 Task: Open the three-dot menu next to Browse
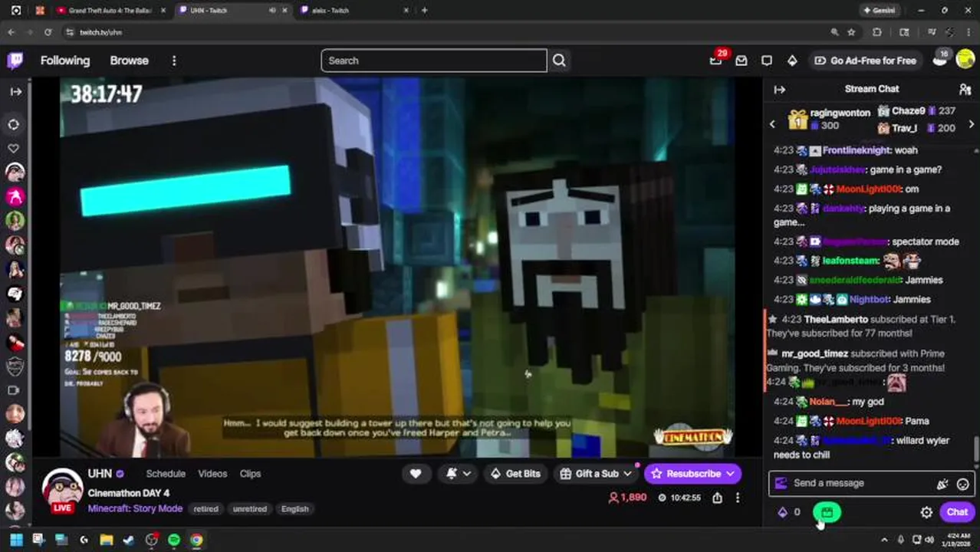174,61
